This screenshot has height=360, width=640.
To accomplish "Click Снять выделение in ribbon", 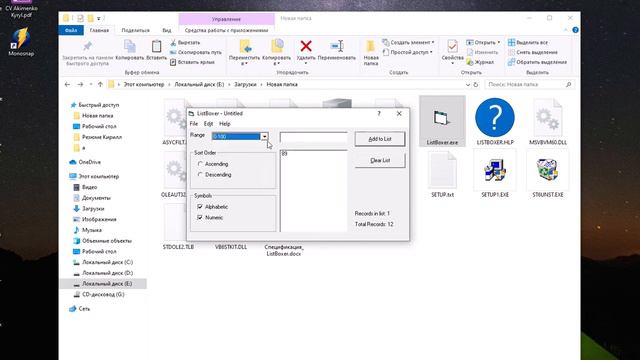I will click(x=533, y=52).
